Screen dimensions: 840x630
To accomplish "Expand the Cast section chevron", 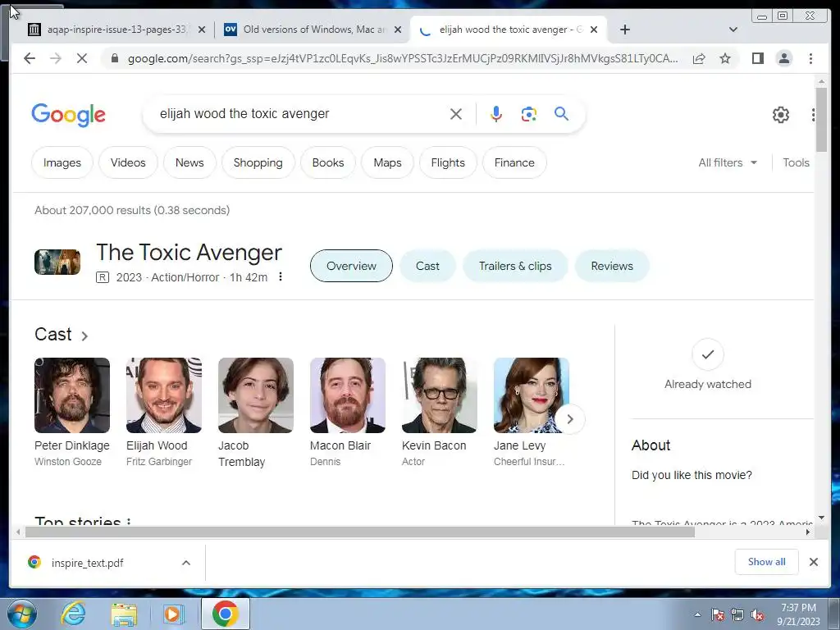I will click(84, 336).
